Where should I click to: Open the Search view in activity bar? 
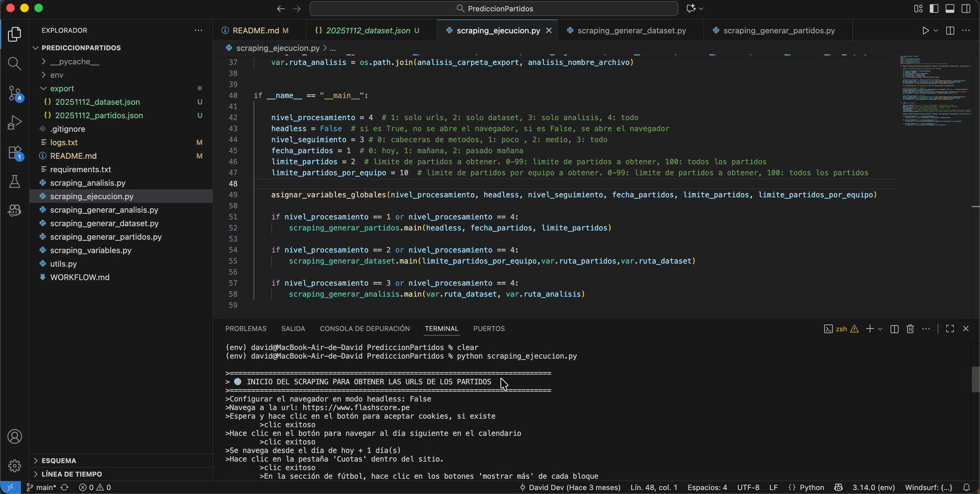14,63
